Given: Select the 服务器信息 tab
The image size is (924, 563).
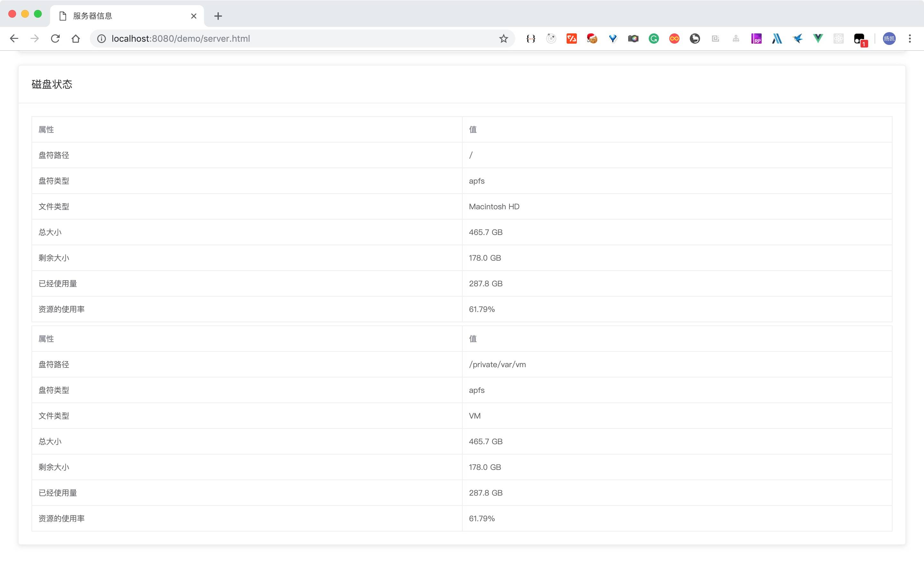Looking at the screenshot, I should pyautogui.click(x=124, y=16).
